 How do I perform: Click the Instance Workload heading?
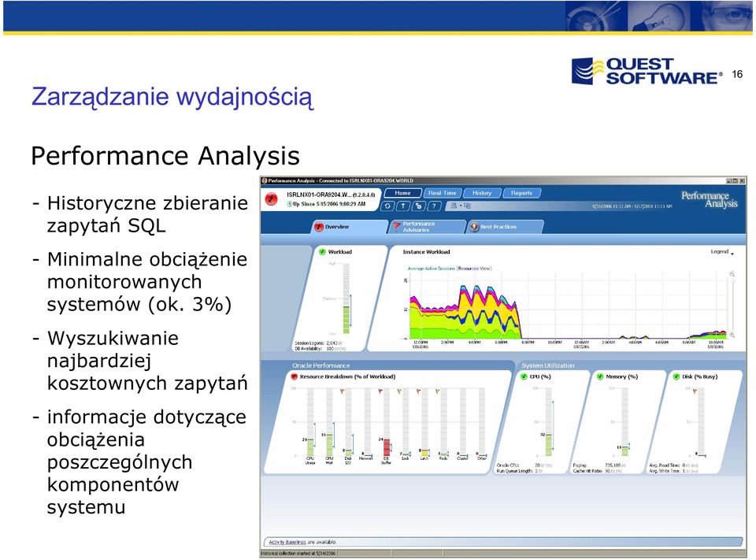[x=426, y=252]
